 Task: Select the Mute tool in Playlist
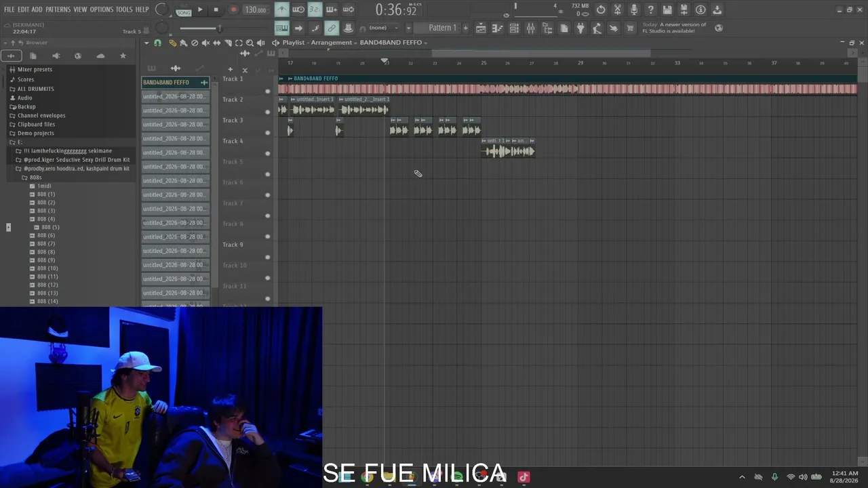pos(205,43)
